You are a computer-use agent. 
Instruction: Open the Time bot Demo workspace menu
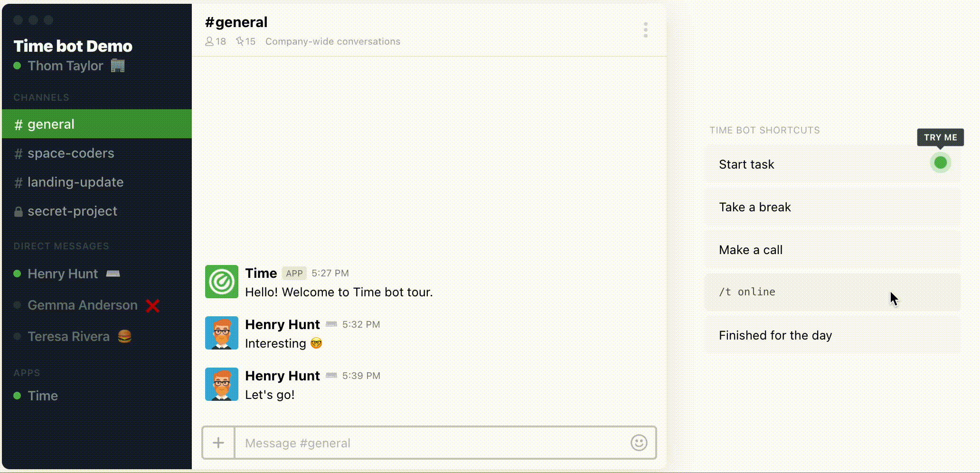click(x=73, y=46)
